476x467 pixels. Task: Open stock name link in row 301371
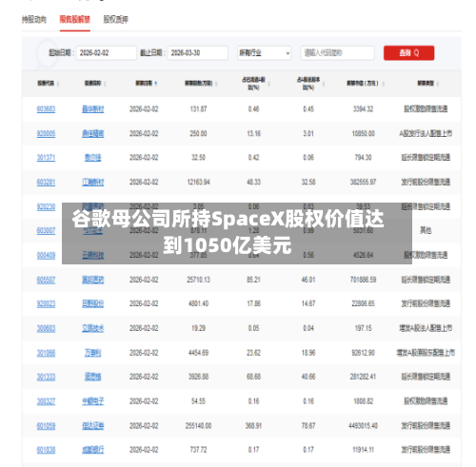coord(93,158)
